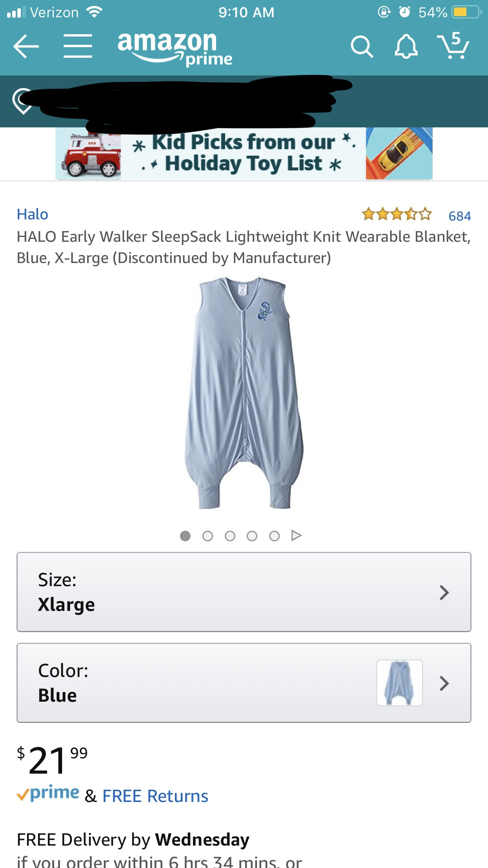This screenshot has width=488, height=868.
Task: Tap the search magnifier icon
Action: tap(361, 47)
